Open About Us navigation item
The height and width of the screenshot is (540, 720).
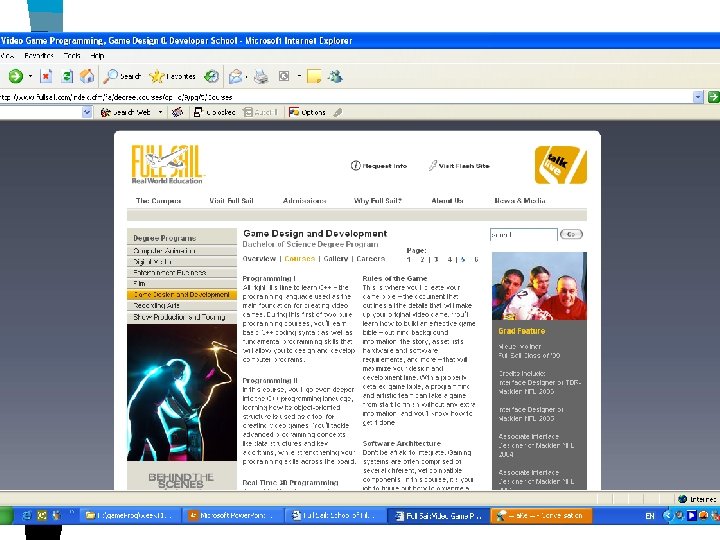448,201
